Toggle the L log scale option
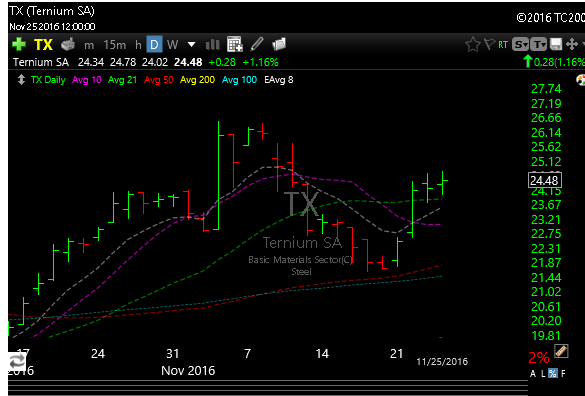585x396 pixels. [x=543, y=373]
